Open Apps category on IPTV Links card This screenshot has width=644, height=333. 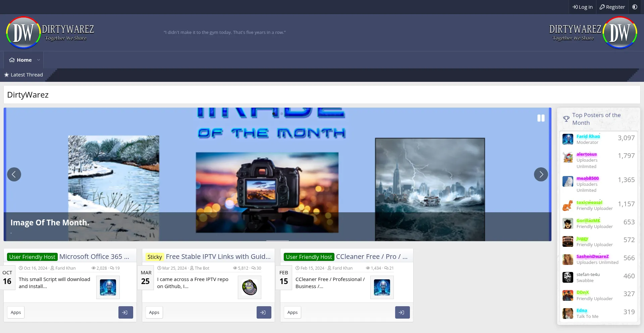coord(154,313)
